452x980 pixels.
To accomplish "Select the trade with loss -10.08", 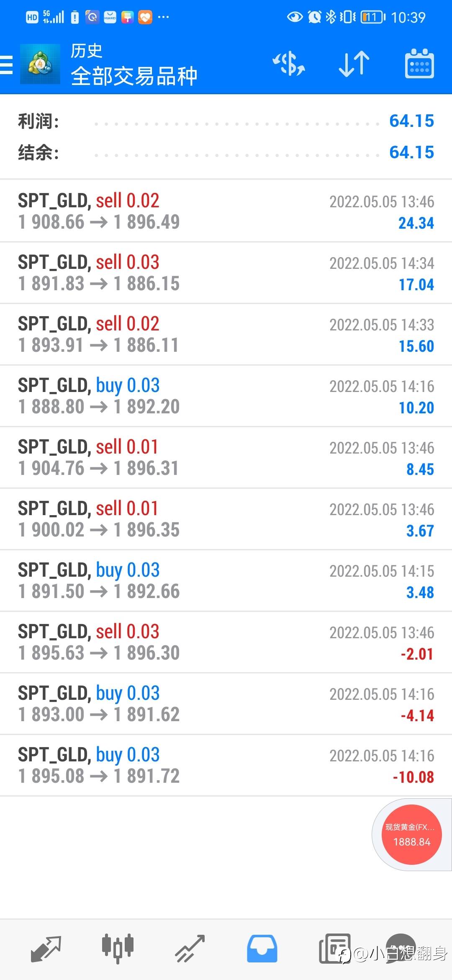I will [x=226, y=765].
